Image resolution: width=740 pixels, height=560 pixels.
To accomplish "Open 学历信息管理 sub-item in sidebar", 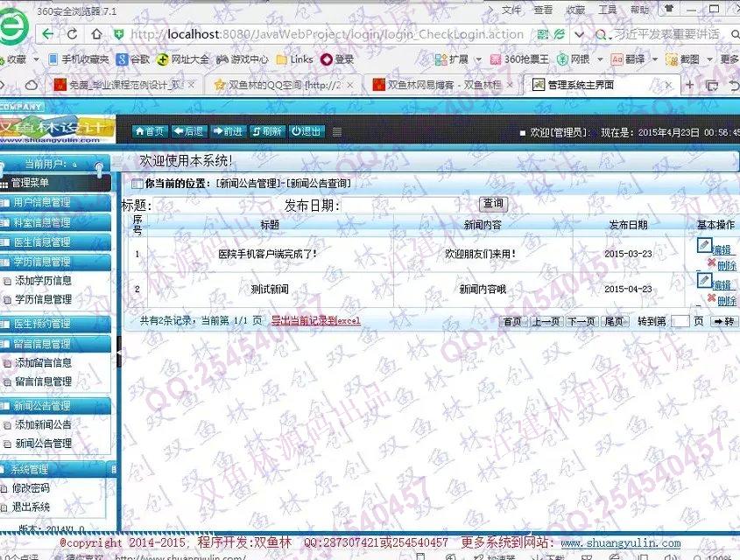I will [43, 299].
